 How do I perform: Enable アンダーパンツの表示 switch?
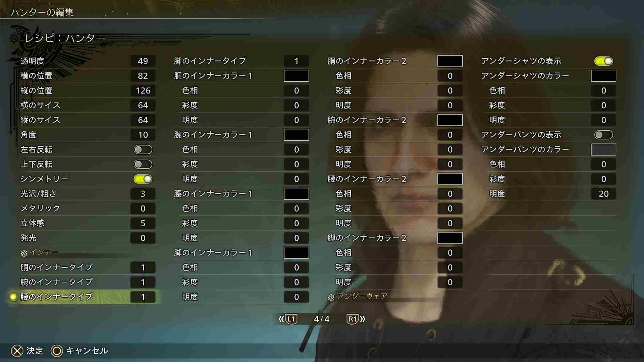click(x=603, y=135)
